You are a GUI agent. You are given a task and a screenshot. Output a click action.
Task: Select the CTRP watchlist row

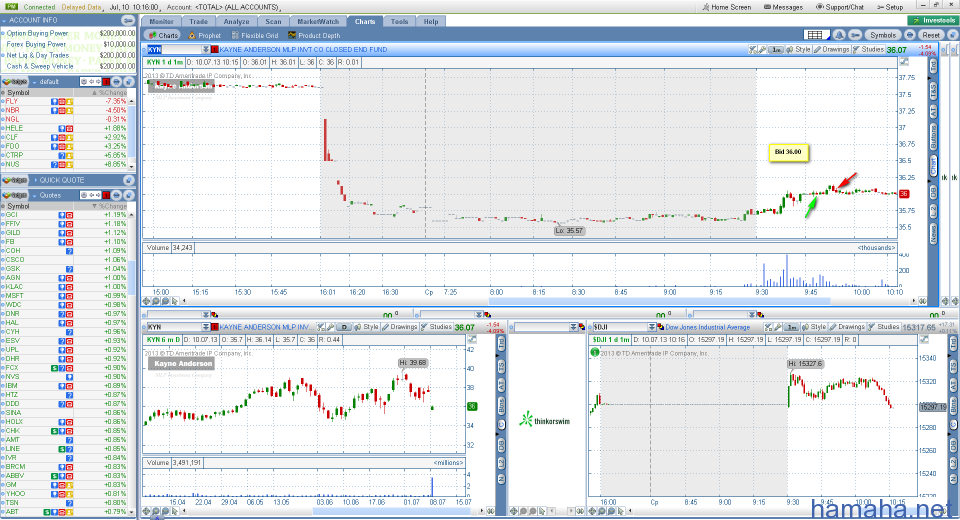click(x=64, y=156)
